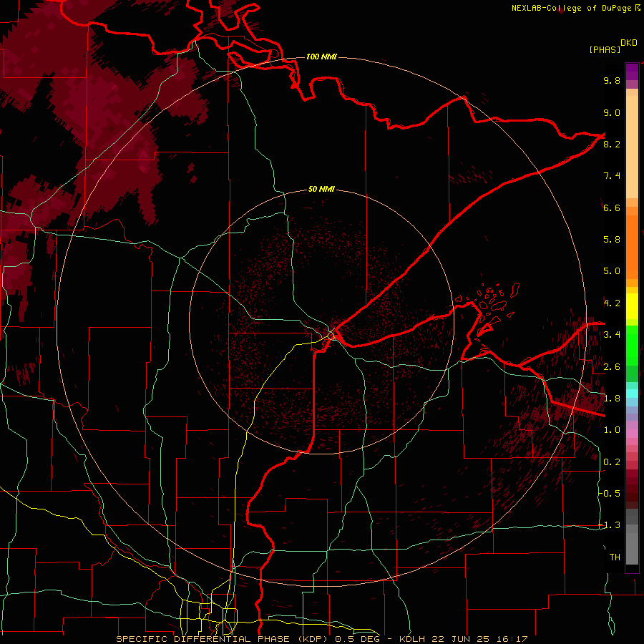
Task: Click the light peach color bar segment
Action: click(x=632, y=147)
